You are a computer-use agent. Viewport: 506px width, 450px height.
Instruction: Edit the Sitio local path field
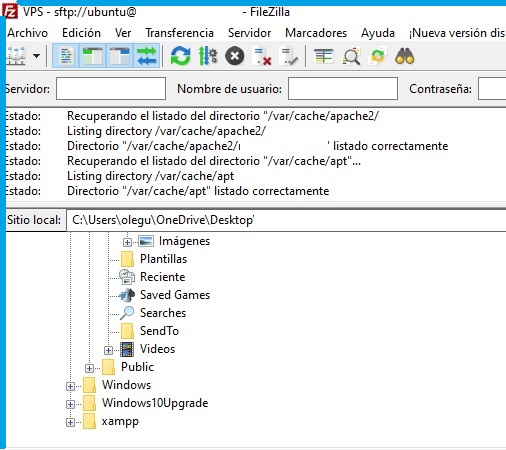[x=286, y=220]
